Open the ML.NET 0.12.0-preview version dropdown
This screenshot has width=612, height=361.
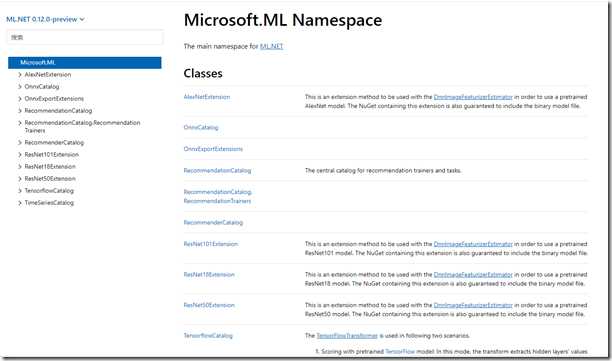(45, 19)
